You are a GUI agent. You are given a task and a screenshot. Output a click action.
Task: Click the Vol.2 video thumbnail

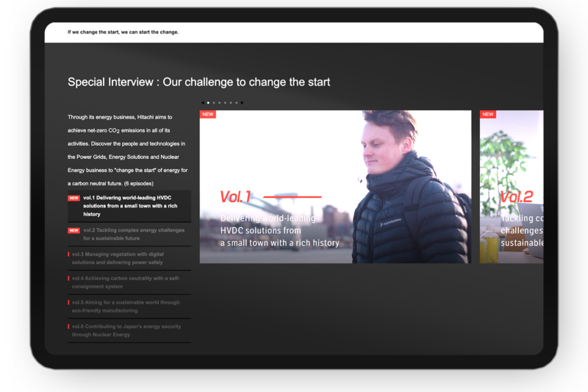pos(512,187)
